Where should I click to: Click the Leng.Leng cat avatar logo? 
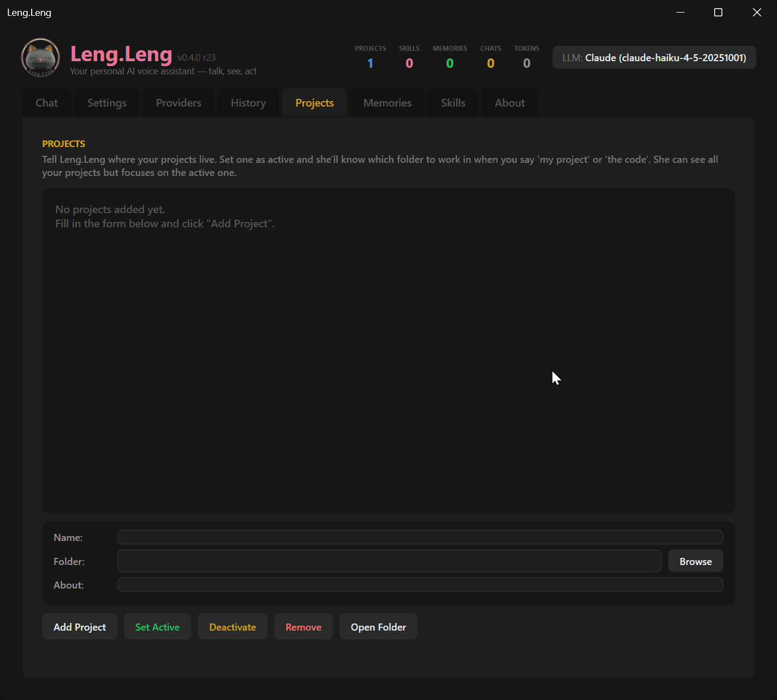(40, 57)
